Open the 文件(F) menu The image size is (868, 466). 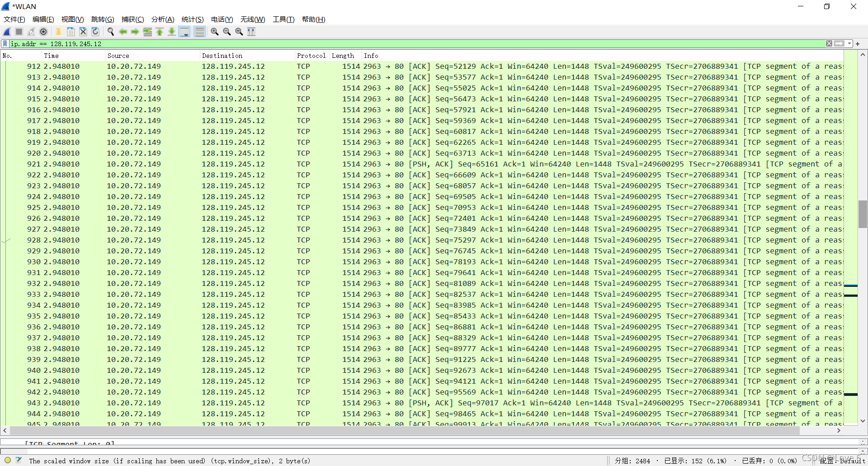14,19
